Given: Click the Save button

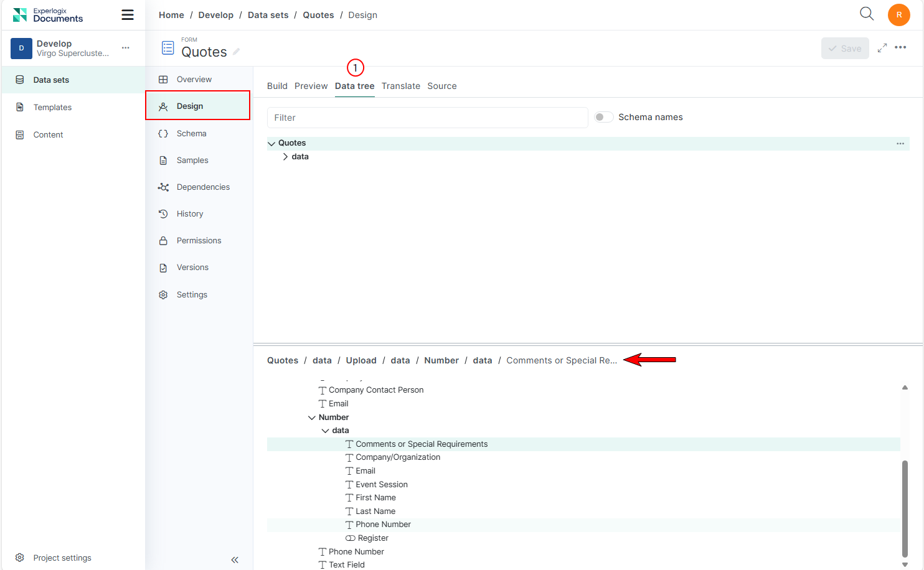Looking at the screenshot, I should point(844,49).
